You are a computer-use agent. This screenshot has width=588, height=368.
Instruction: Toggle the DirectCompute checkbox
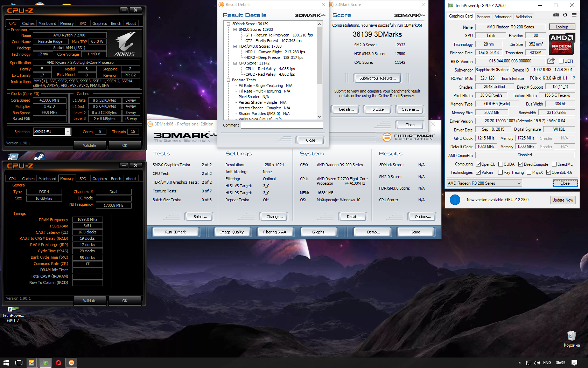520,164
